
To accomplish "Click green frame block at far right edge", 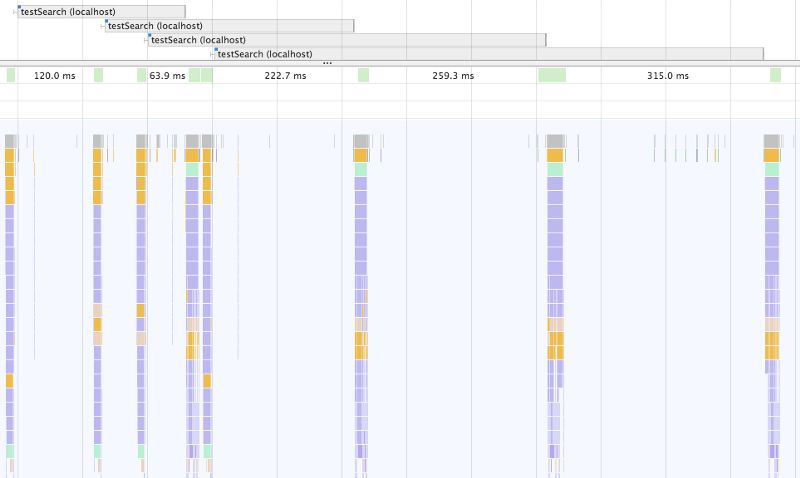I will coord(775,75).
